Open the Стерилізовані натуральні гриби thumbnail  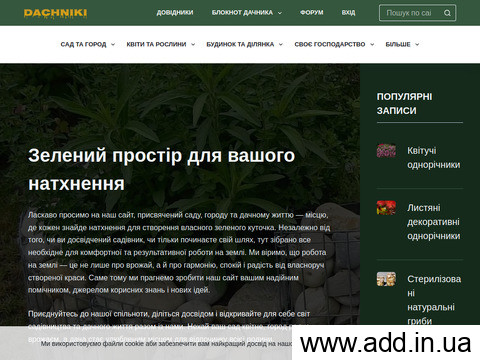[x=386, y=279]
